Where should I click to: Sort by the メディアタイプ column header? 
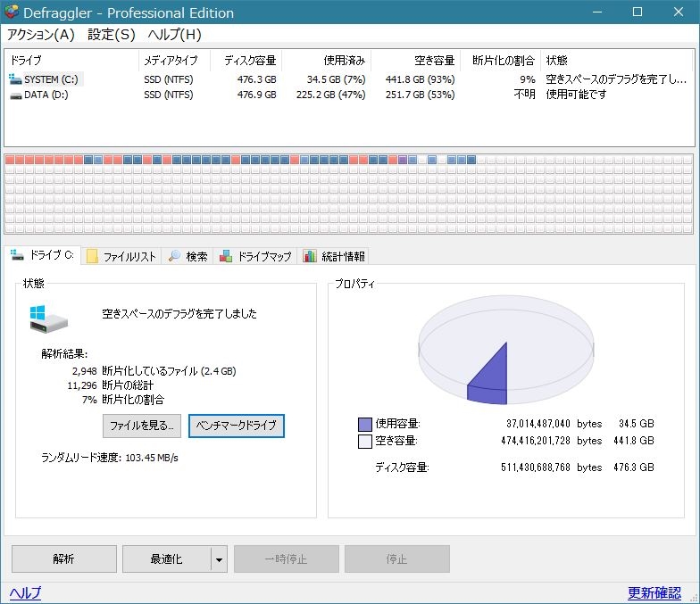coord(175,61)
